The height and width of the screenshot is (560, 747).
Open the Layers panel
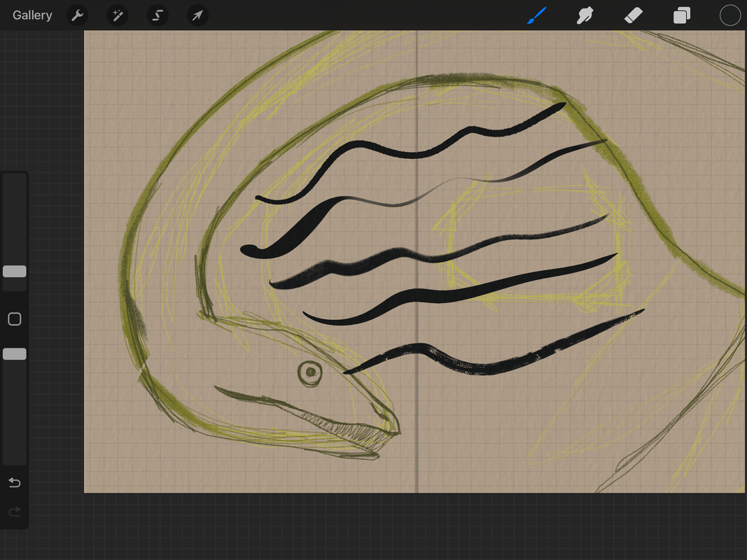682,15
